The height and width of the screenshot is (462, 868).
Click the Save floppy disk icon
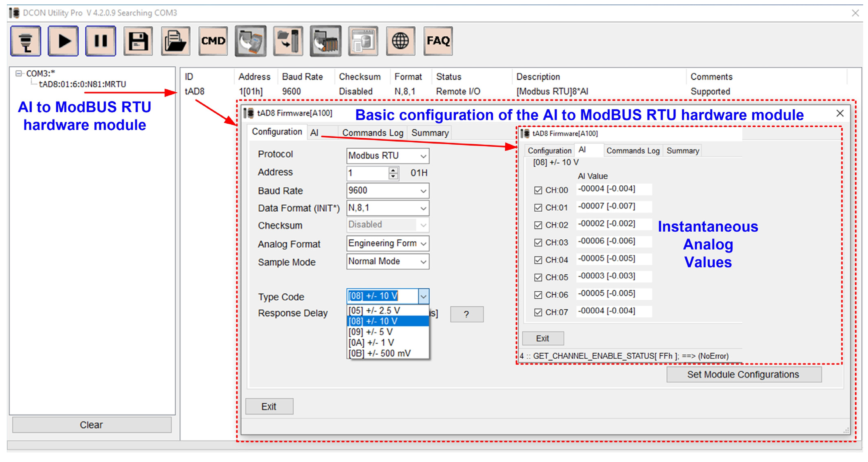[x=138, y=41]
